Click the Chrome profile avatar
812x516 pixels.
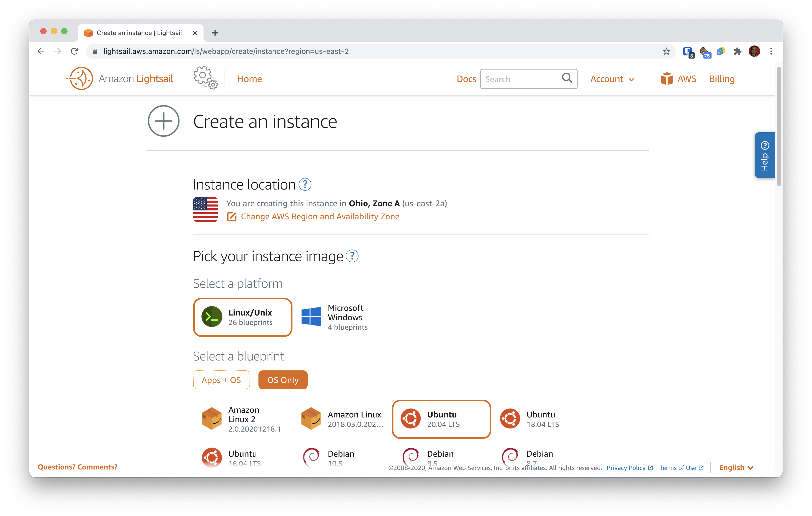point(754,51)
